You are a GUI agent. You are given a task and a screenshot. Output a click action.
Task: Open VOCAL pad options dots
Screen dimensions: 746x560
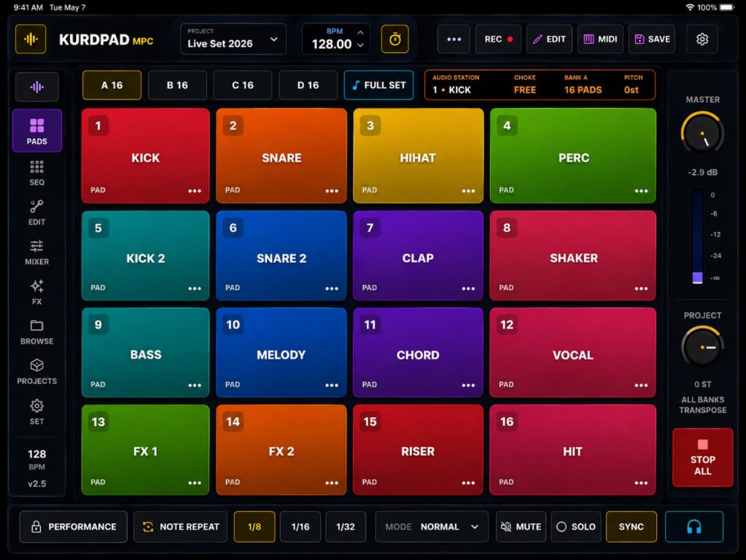[x=641, y=385]
